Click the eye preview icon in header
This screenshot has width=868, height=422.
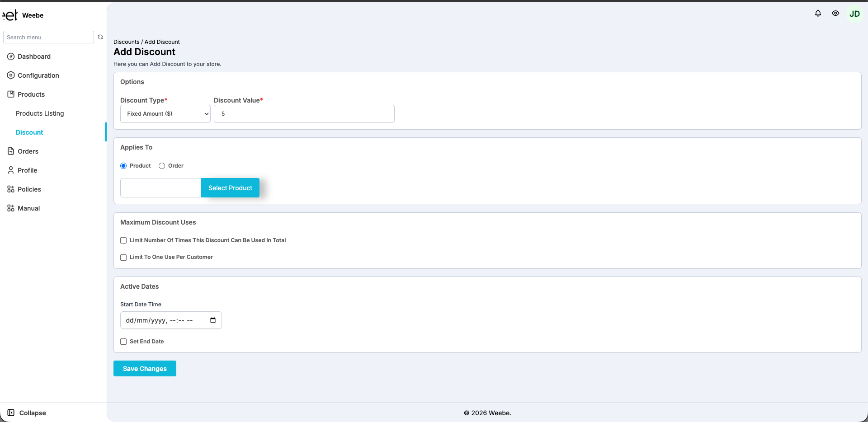point(835,14)
